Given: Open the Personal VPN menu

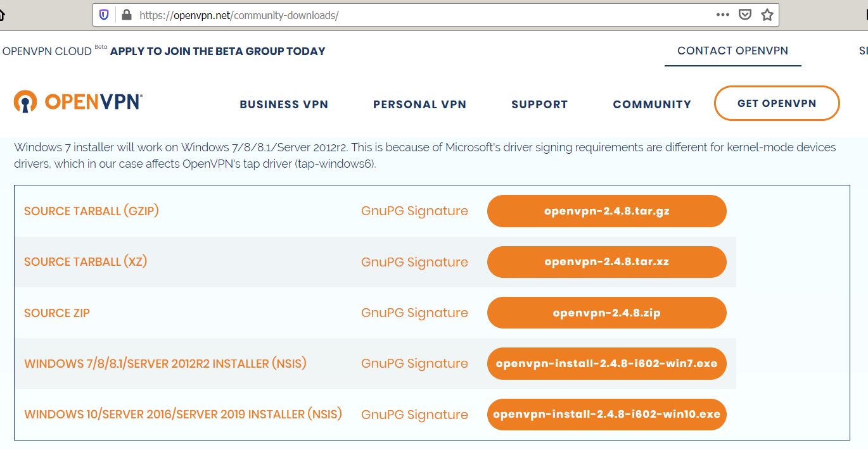Looking at the screenshot, I should 419,104.
